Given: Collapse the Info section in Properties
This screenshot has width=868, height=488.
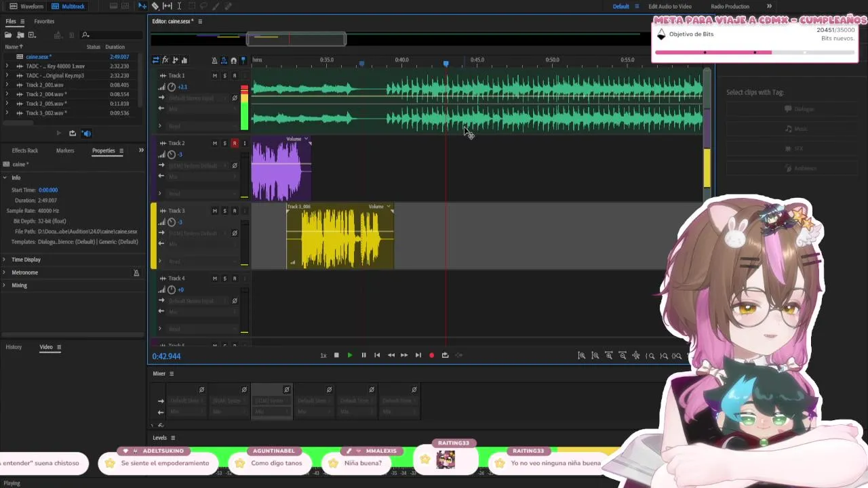Looking at the screenshot, I should coord(5,178).
